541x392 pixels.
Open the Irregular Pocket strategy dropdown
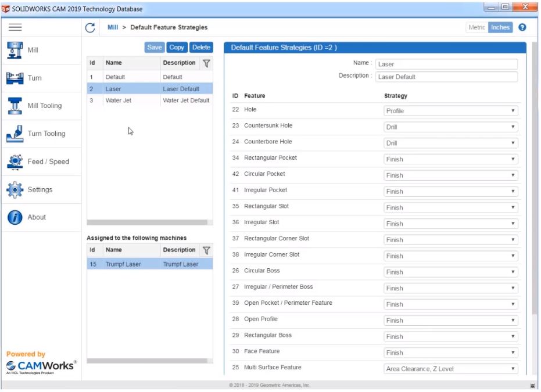452,192
